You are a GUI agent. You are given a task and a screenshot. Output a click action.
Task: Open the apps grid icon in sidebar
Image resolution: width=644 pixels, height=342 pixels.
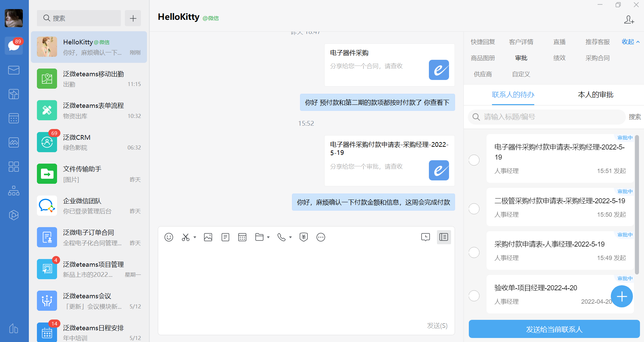click(x=14, y=167)
